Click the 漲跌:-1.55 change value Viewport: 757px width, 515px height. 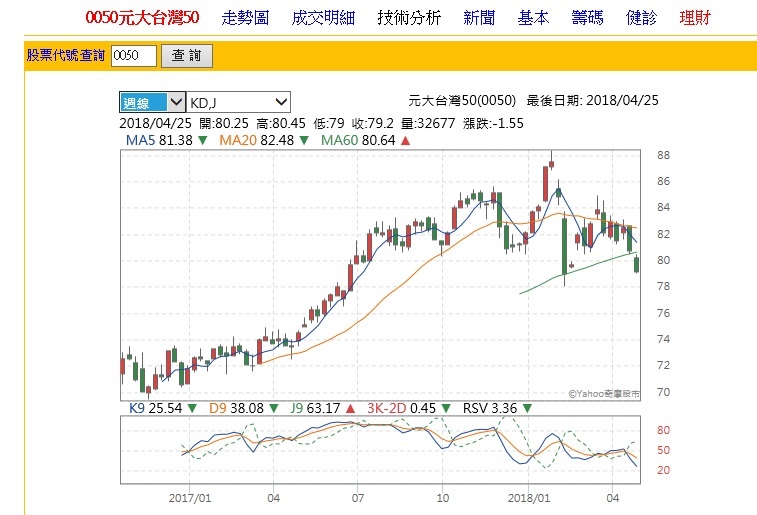[x=493, y=124]
